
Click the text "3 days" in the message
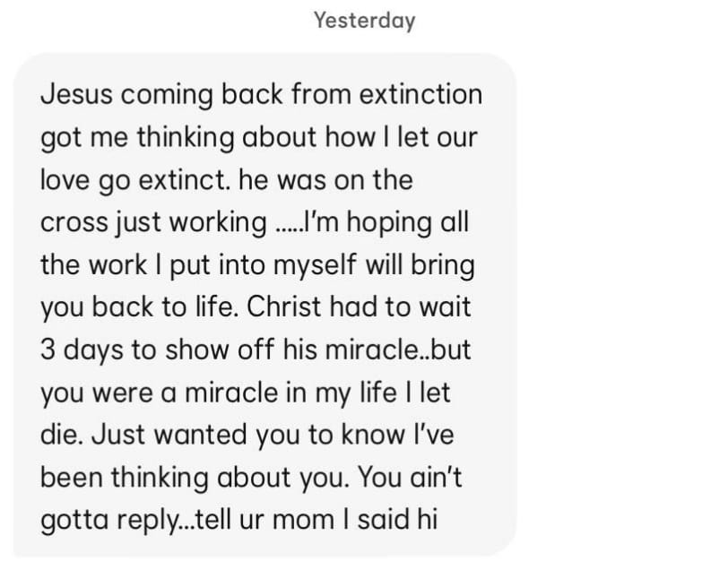[x=82, y=350]
